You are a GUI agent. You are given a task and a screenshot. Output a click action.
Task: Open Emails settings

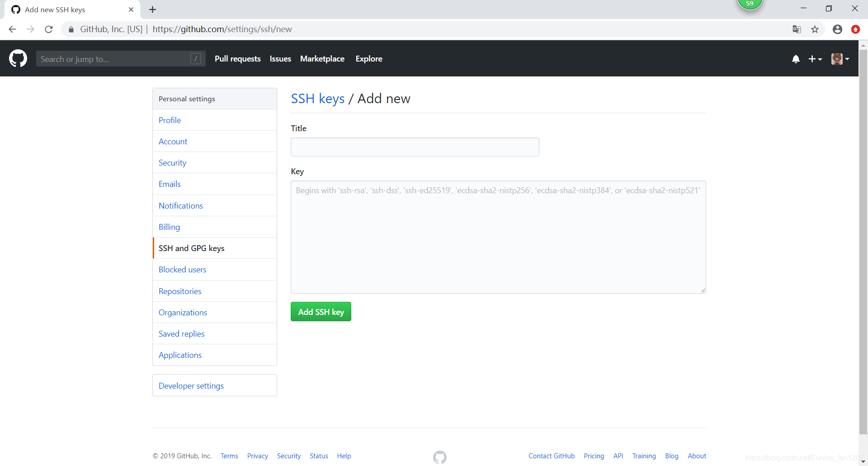click(x=215, y=184)
